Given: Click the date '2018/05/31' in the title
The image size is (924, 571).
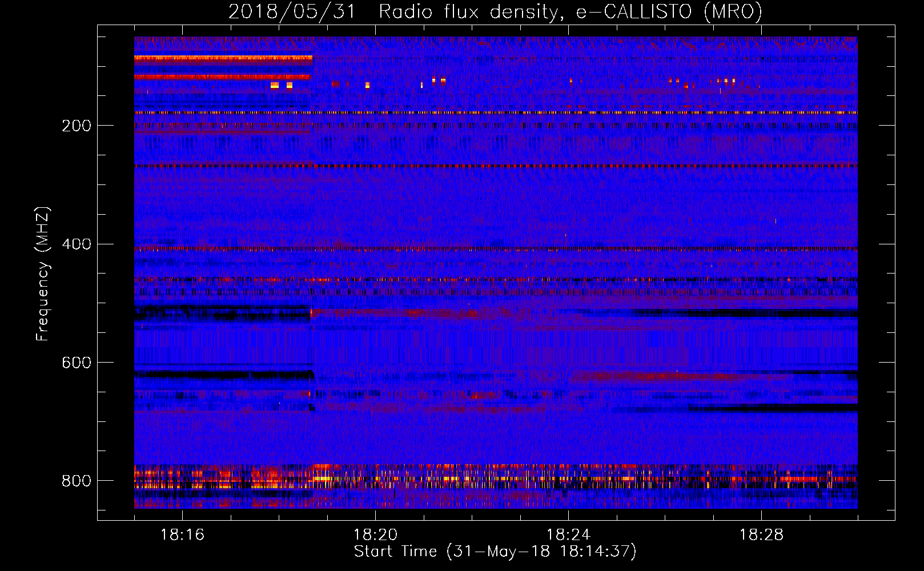Looking at the screenshot, I should coord(292,11).
